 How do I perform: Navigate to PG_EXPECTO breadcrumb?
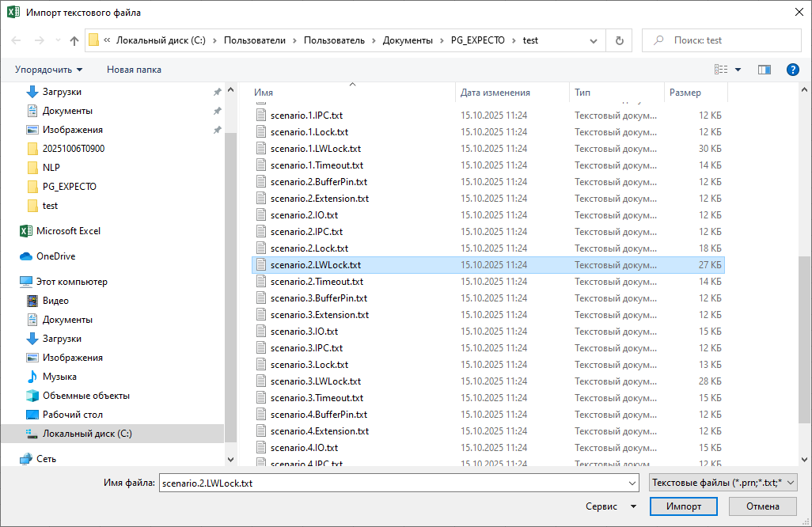click(x=477, y=40)
